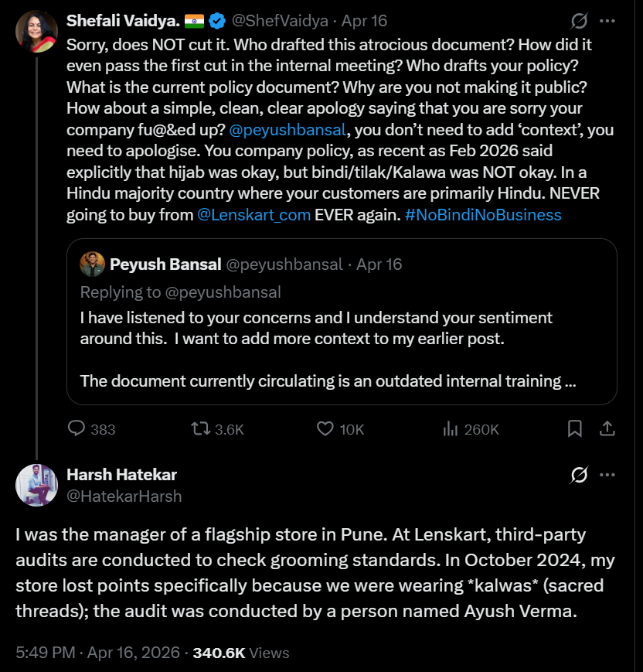Click the reply icon showing 383
The width and height of the screenshot is (643, 672).
coord(77,428)
